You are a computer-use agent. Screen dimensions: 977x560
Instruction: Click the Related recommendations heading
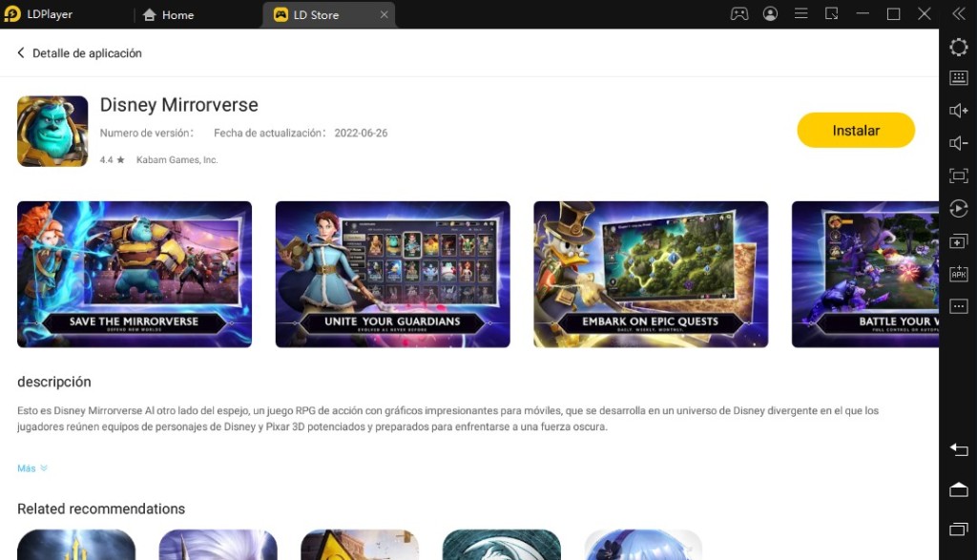coord(101,508)
